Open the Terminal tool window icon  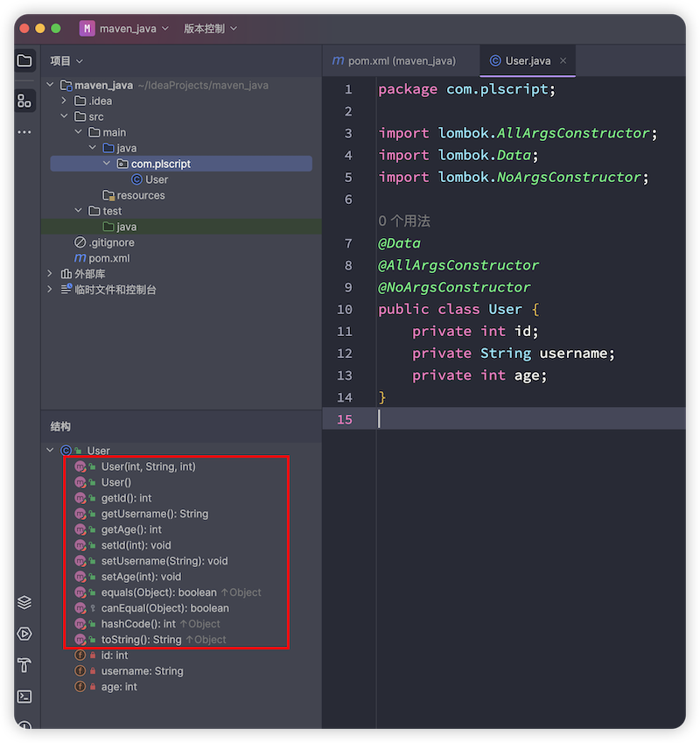point(24,697)
